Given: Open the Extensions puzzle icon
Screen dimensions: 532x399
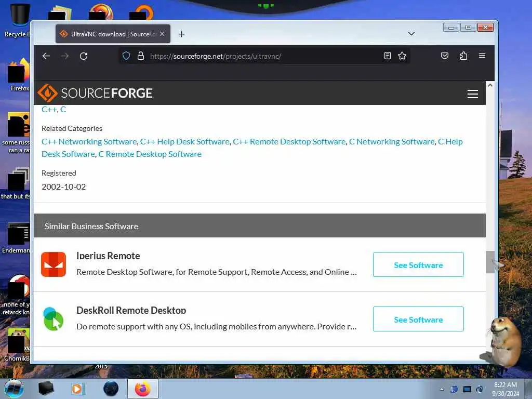Looking at the screenshot, I should coord(463,56).
